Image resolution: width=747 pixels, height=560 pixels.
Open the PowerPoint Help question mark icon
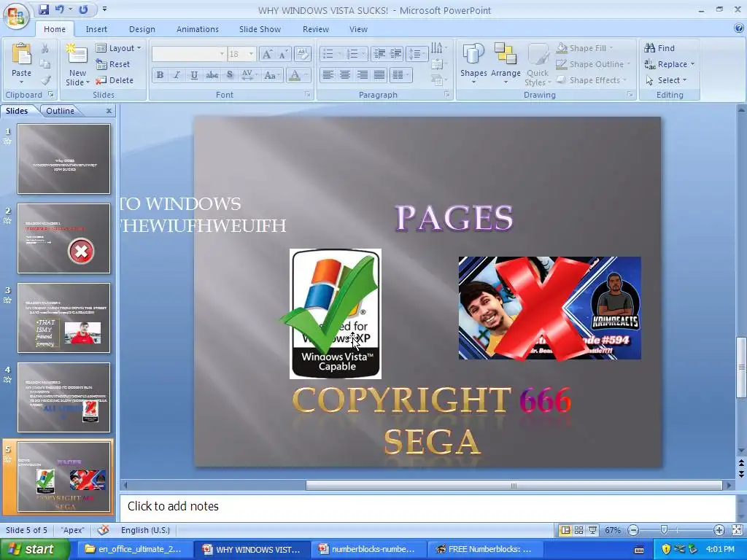tap(738, 28)
